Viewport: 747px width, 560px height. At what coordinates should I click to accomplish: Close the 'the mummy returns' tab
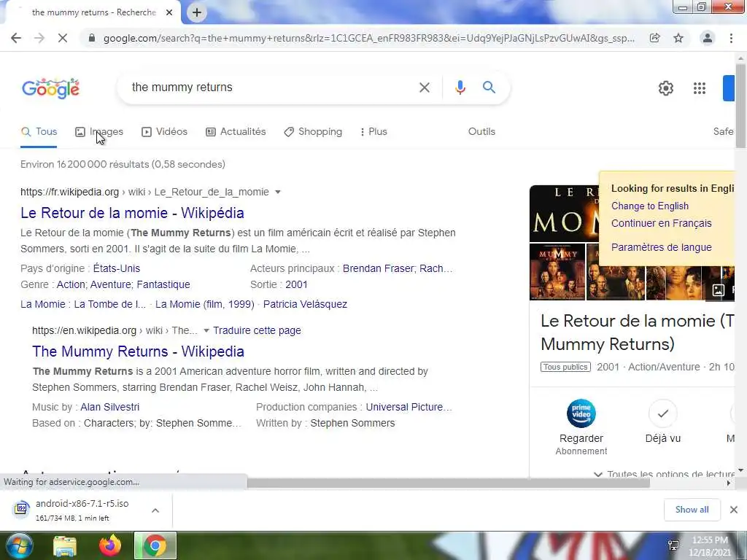[x=169, y=12]
